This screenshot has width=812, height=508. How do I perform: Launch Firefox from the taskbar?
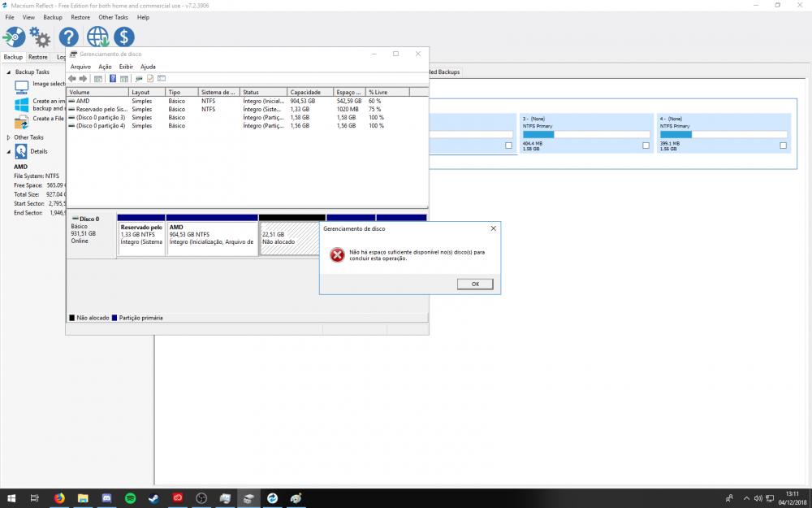[x=59, y=497]
